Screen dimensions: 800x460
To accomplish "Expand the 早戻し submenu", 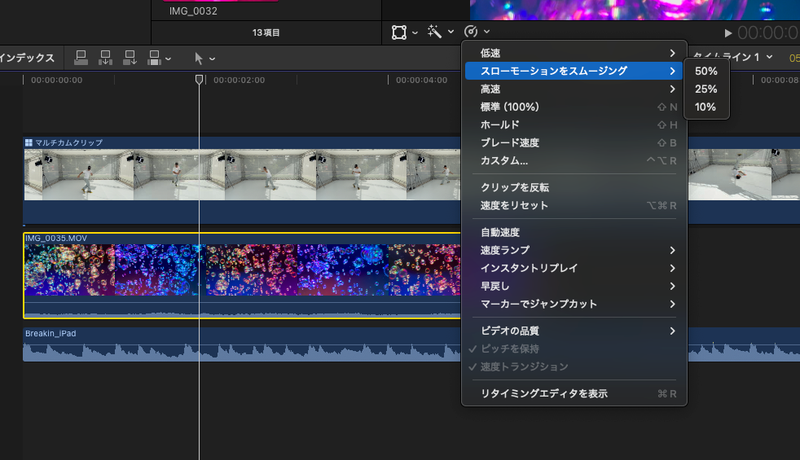I will pyautogui.click(x=574, y=286).
